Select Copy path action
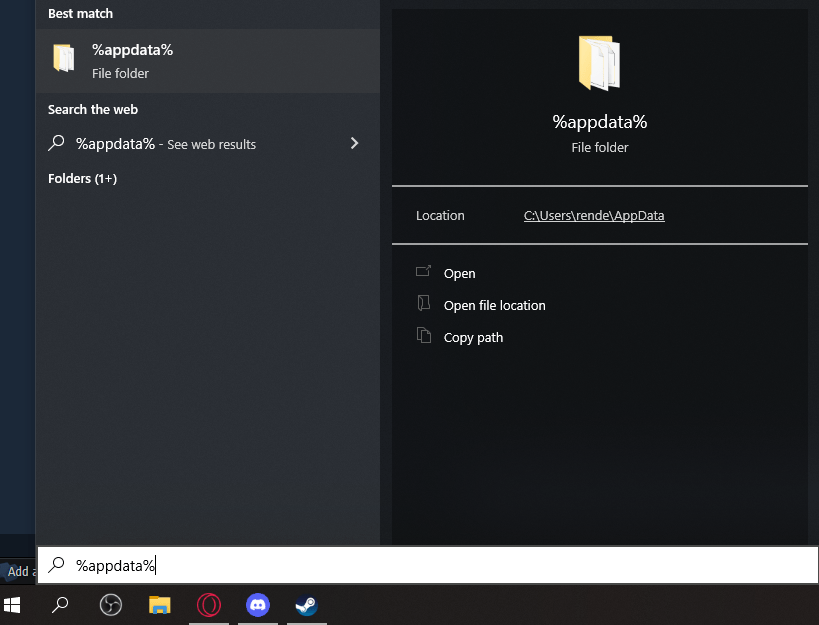This screenshot has height=625, width=819. (x=473, y=338)
